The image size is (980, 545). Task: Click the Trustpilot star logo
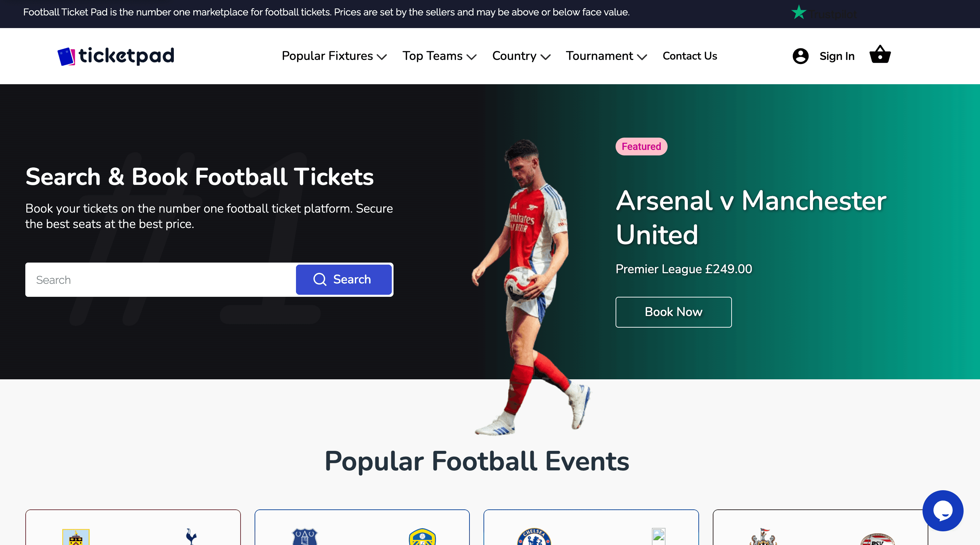800,13
